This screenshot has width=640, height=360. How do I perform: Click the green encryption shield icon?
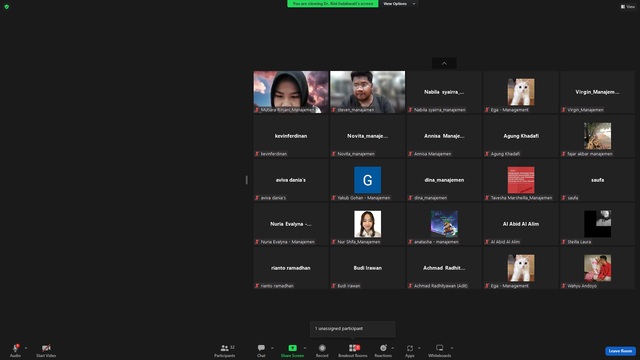tap(7, 7)
